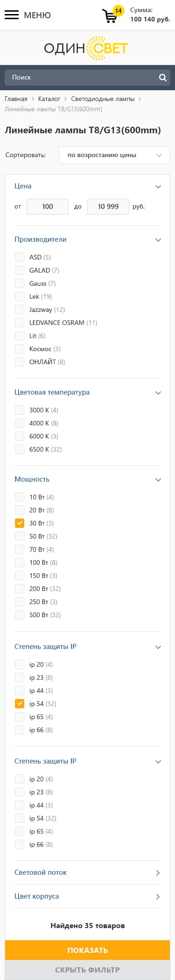Click the search magnifier icon
The width and height of the screenshot is (175, 980).
(x=162, y=78)
